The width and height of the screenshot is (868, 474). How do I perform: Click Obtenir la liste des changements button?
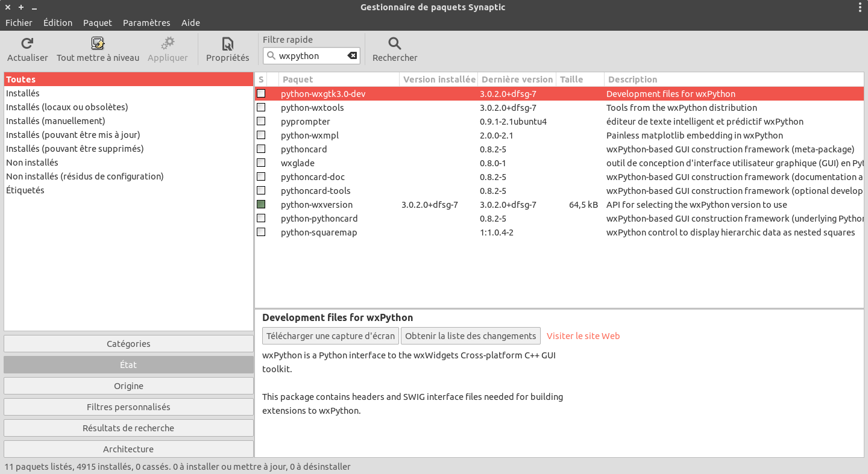coord(471,336)
